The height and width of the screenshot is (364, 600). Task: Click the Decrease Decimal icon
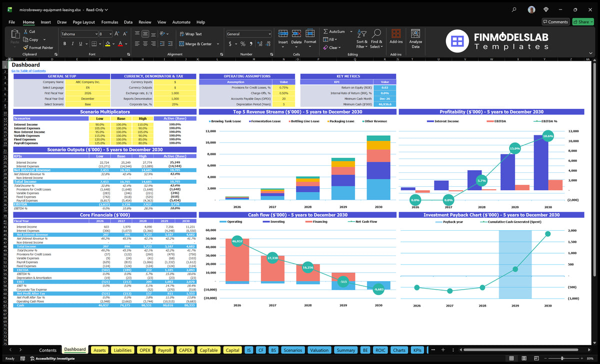(268, 44)
